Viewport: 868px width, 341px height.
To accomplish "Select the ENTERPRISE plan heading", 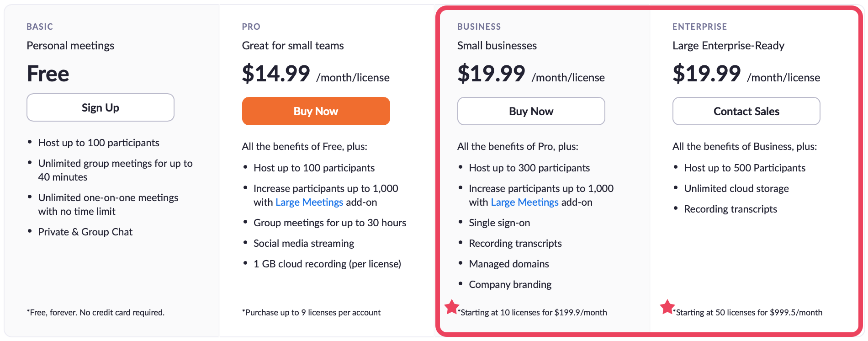I will tap(699, 27).
